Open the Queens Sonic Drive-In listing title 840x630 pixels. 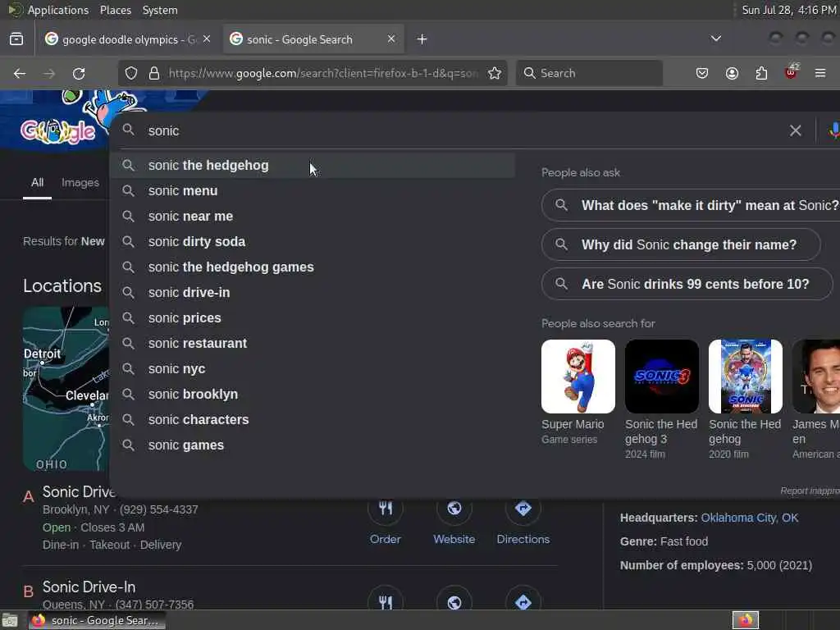coord(89,587)
